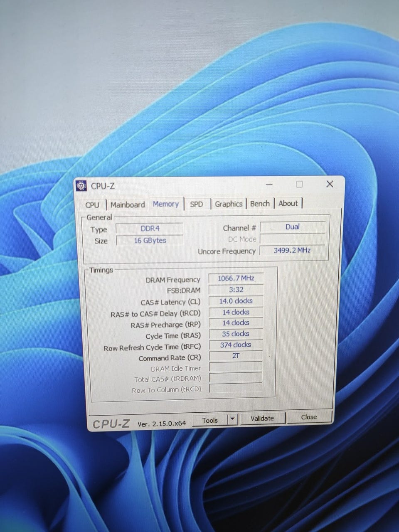
Task: Click the DDR4 memory type value
Action: [x=150, y=228]
